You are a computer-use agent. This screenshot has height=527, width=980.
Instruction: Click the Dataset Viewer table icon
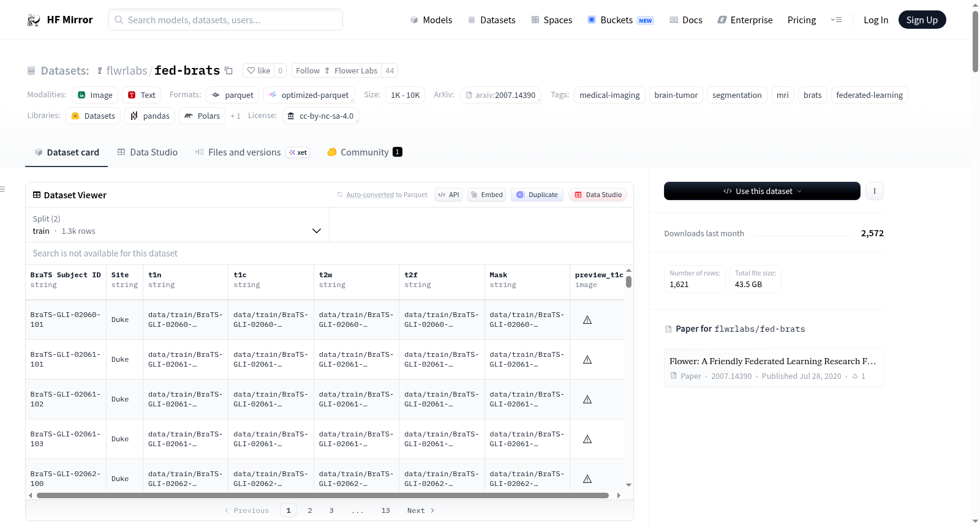(x=37, y=195)
